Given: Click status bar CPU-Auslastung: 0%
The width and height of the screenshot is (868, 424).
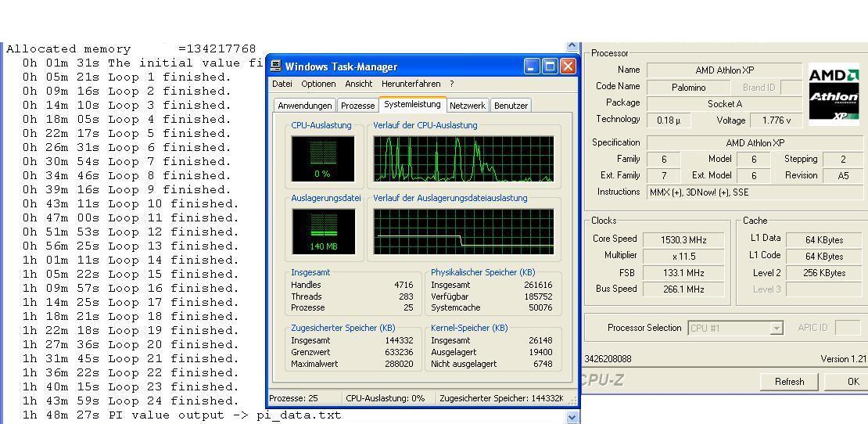Looking at the screenshot, I should (x=386, y=398).
